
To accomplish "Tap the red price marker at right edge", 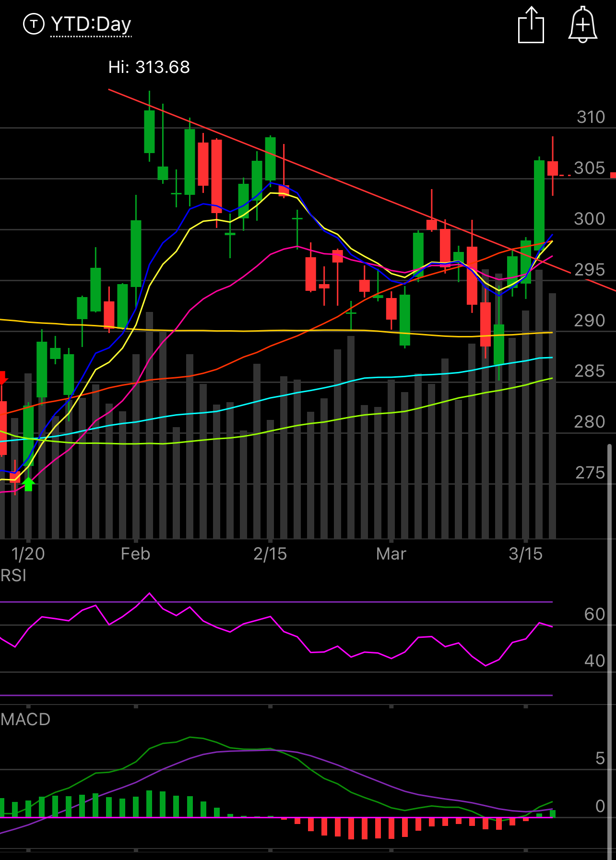I will pyautogui.click(x=613, y=175).
